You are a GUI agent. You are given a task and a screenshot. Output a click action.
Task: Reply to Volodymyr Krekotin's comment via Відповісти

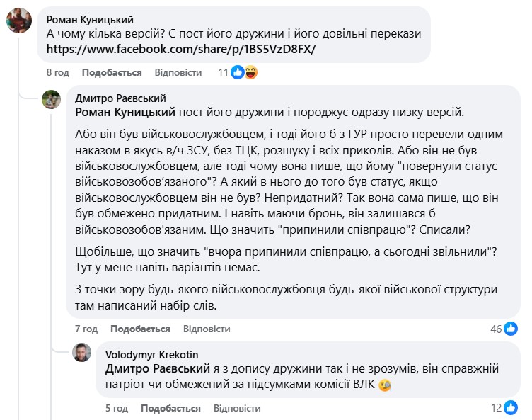click(x=237, y=409)
